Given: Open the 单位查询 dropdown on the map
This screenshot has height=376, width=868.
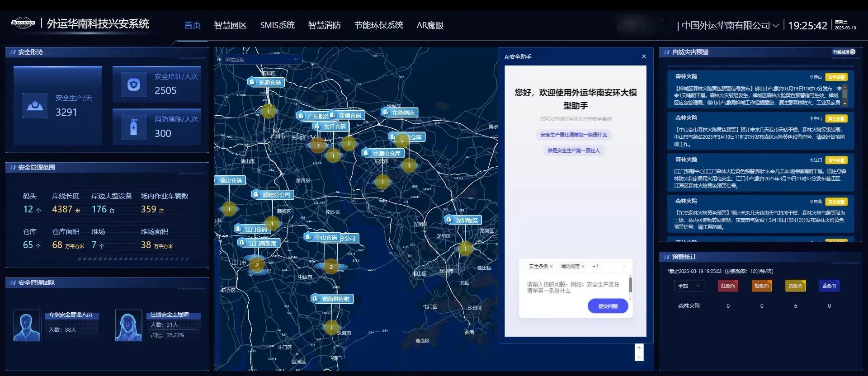Looking at the screenshot, I should (262, 59).
